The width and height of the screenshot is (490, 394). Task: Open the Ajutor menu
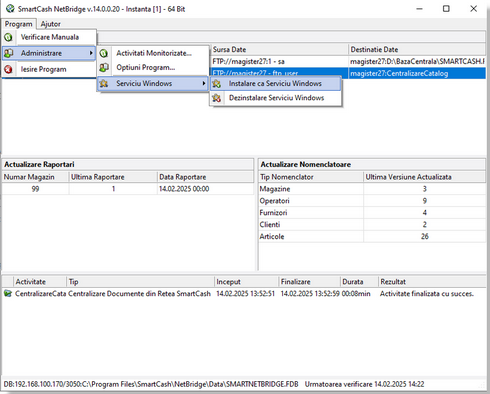51,24
